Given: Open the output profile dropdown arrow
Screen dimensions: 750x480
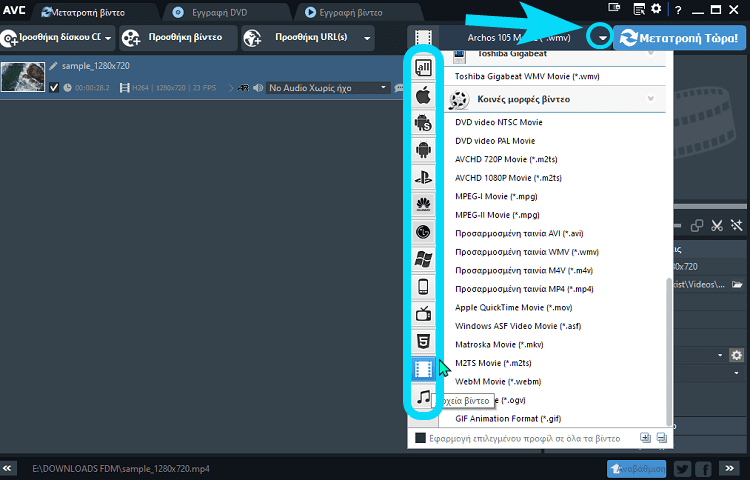Looking at the screenshot, I should [602, 38].
